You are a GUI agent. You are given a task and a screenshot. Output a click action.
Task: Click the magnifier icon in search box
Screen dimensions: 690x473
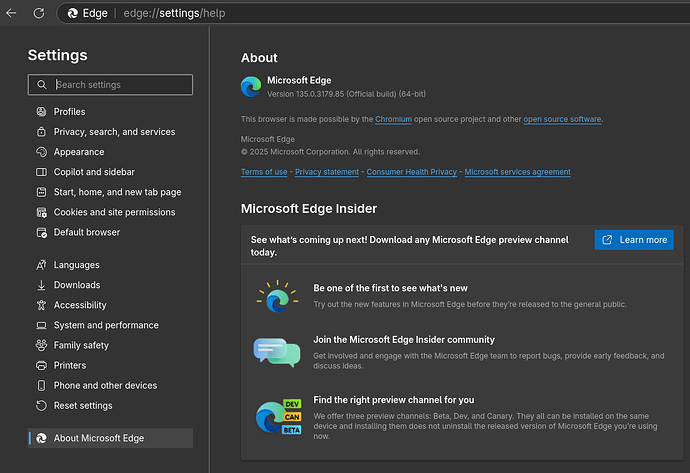point(42,84)
